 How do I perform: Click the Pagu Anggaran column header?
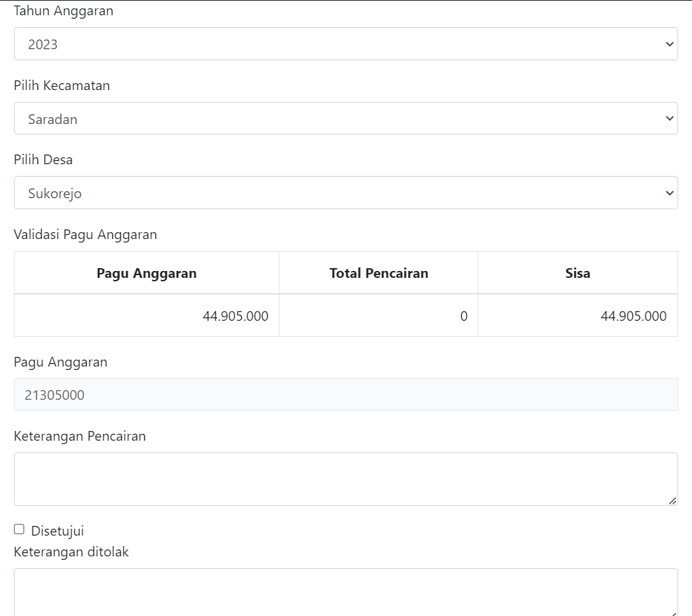pyautogui.click(x=146, y=273)
